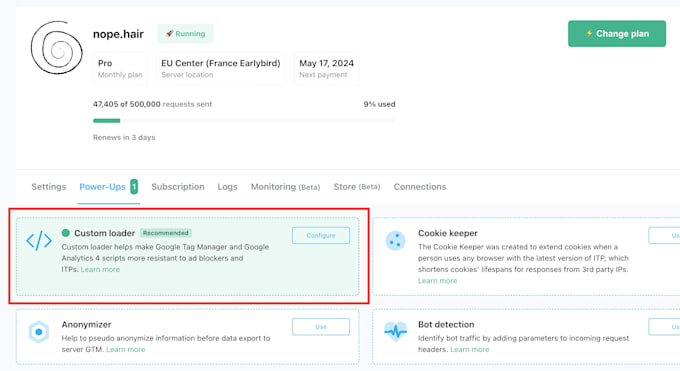Screen dimensions: 680x371
Task: Open Learn more link for Cookie keeper
Action: [438, 281]
